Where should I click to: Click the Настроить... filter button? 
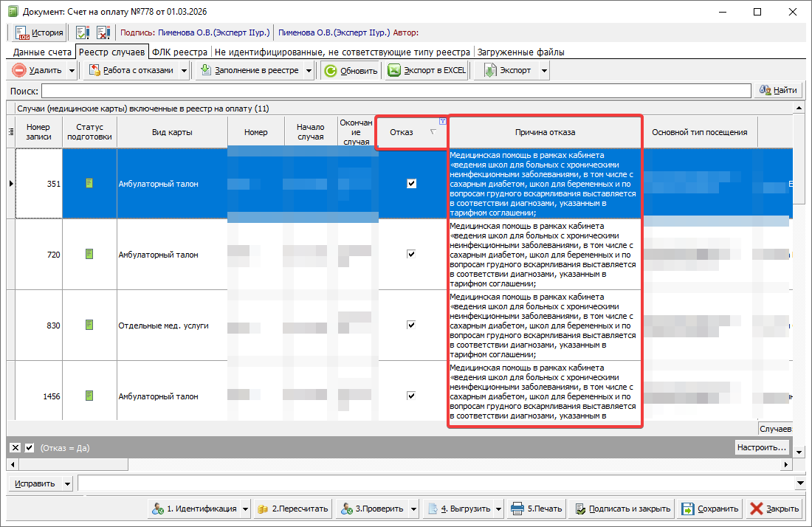point(762,448)
